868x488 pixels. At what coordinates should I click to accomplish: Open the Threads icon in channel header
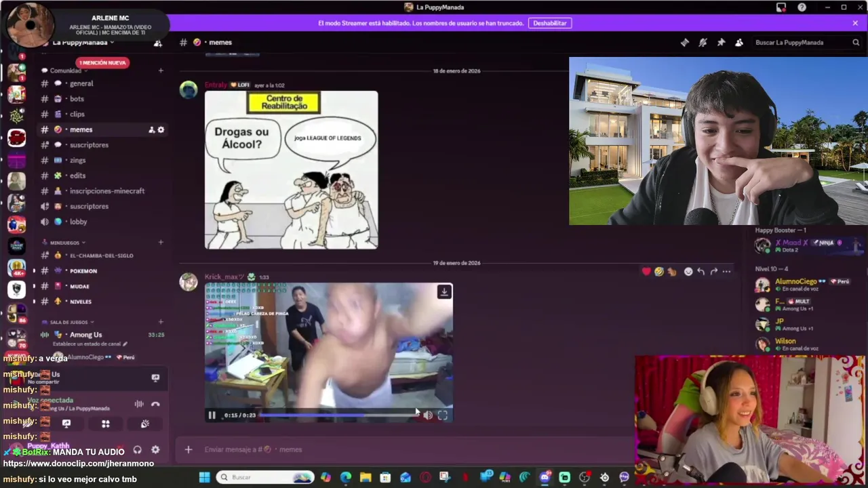click(685, 42)
